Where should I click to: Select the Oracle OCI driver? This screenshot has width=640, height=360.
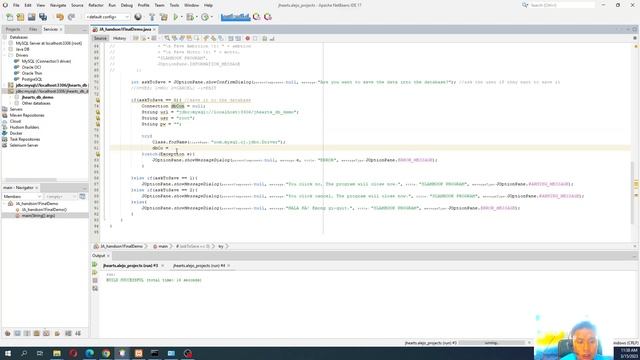coord(31,67)
